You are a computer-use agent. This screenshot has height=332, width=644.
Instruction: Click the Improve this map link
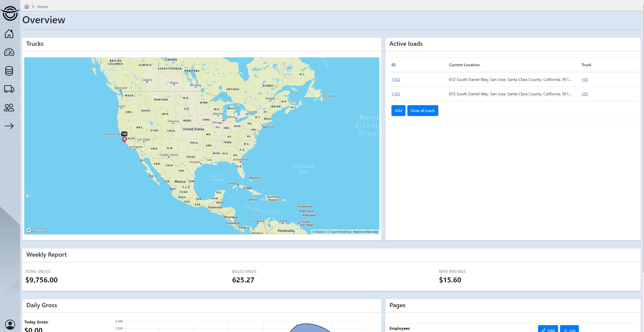pos(365,232)
